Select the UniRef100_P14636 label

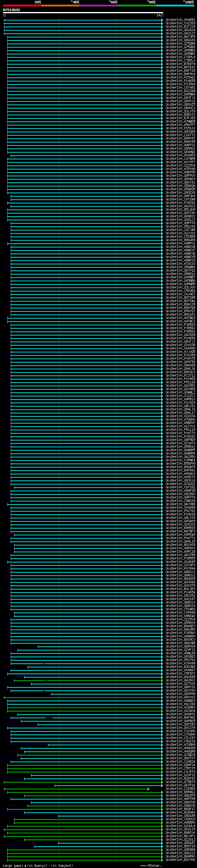click(180, 515)
